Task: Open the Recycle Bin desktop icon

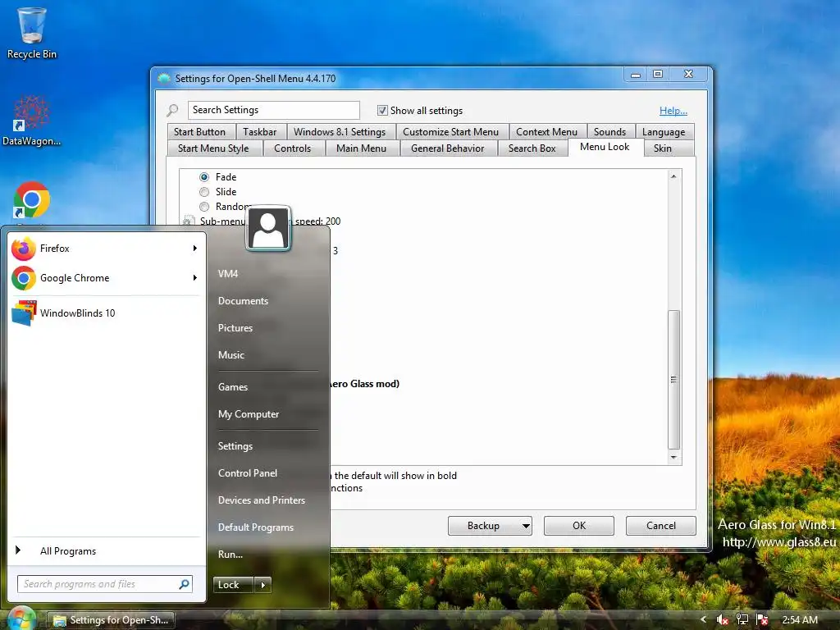Action: click(32, 33)
